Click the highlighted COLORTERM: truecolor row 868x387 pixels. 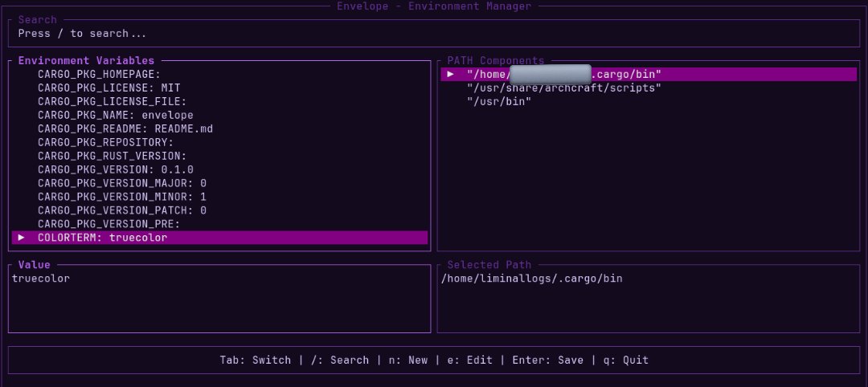tap(219, 238)
